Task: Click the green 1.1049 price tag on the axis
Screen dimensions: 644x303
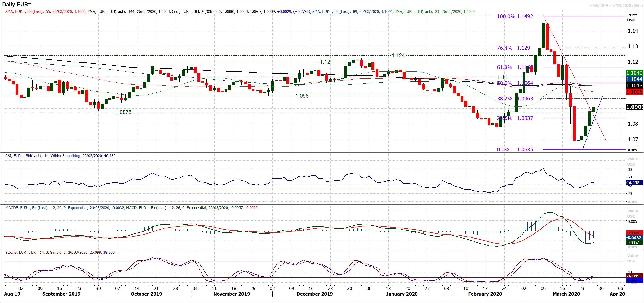Action: [x=635, y=73]
